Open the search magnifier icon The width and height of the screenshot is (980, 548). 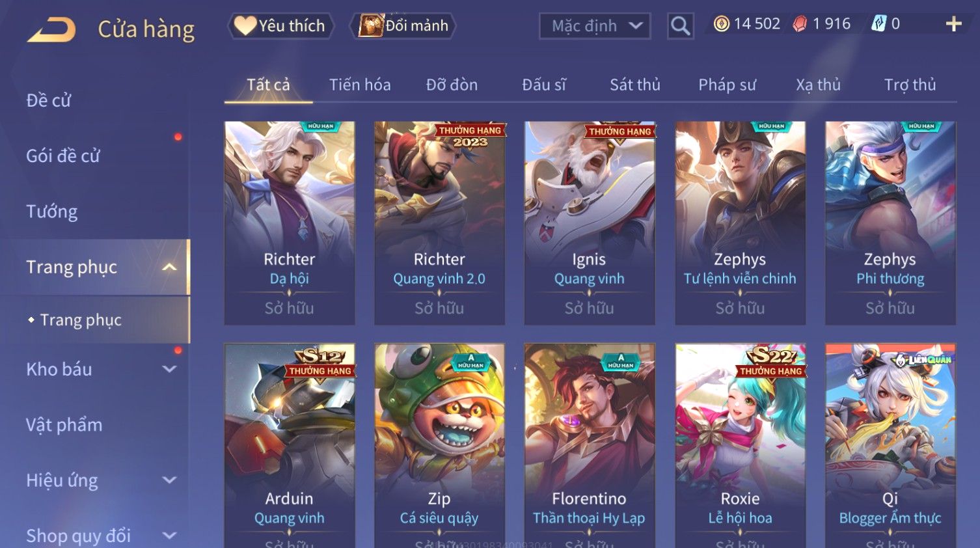click(680, 26)
